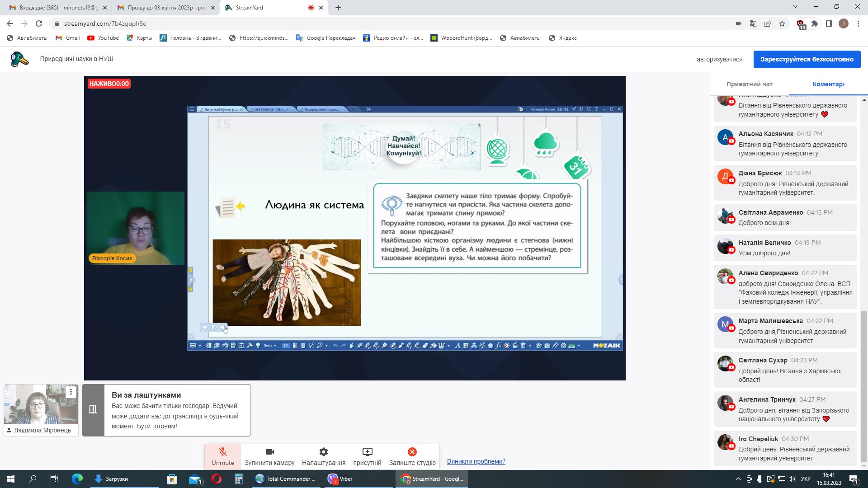The image size is (868, 488).
Task: Open Microsoft Edge from the taskbar
Action: coord(77,479)
